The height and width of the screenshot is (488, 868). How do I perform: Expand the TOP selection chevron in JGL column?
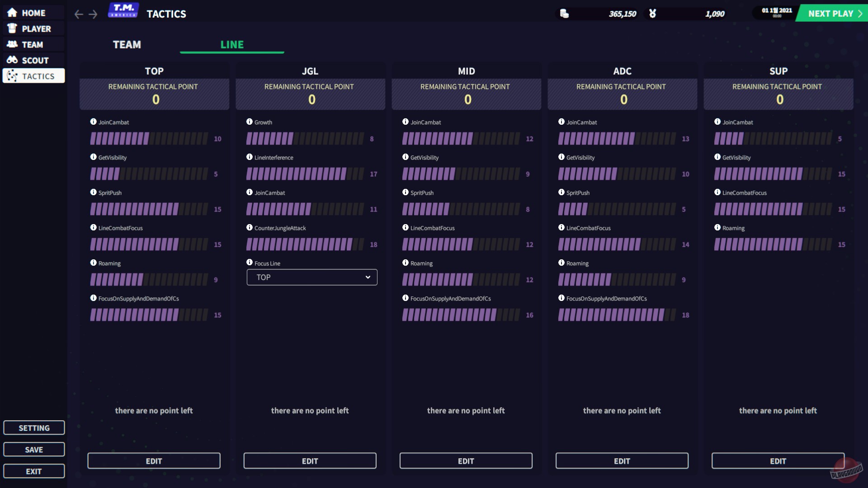coord(368,277)
